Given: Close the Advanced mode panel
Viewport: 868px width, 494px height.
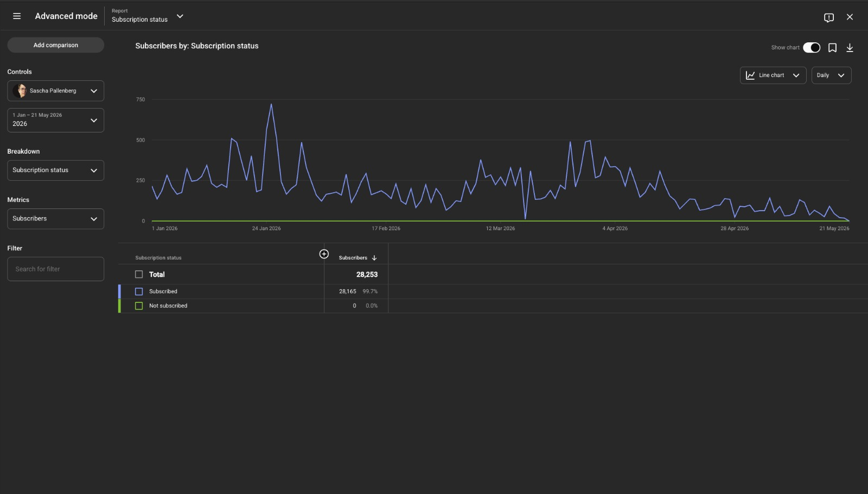Looking at the screenshot, I should pyautogui.click(x=850, y=17).
